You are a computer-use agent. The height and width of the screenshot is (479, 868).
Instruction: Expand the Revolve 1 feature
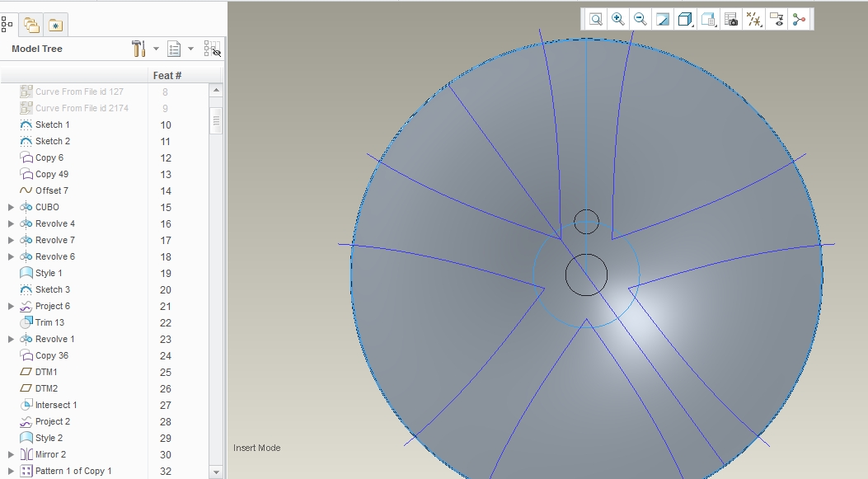pos(11,339)
